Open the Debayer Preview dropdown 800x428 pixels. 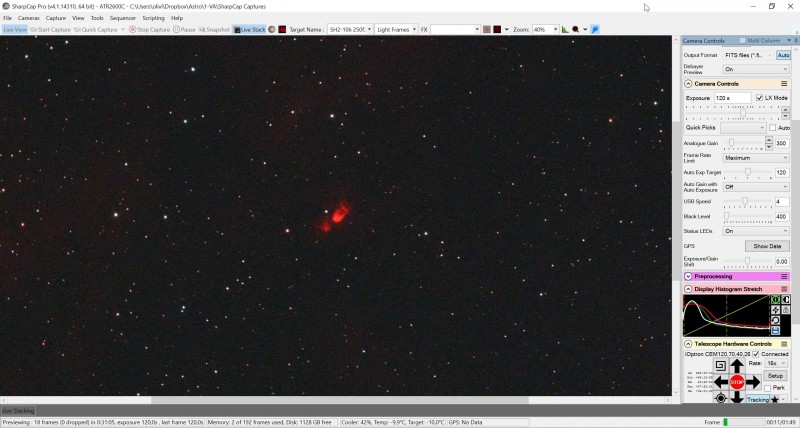coord(756,69)
